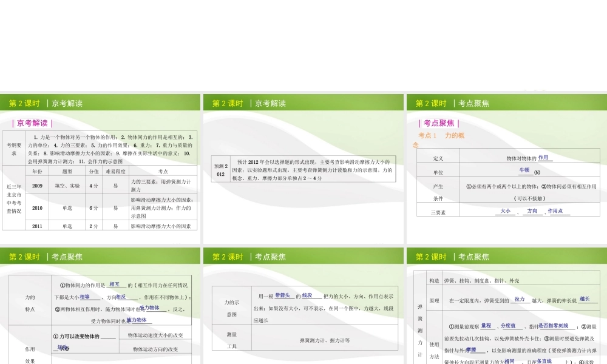Open the slide titled 考点1 力的概念
607x364 pixels.
[507, 169]
